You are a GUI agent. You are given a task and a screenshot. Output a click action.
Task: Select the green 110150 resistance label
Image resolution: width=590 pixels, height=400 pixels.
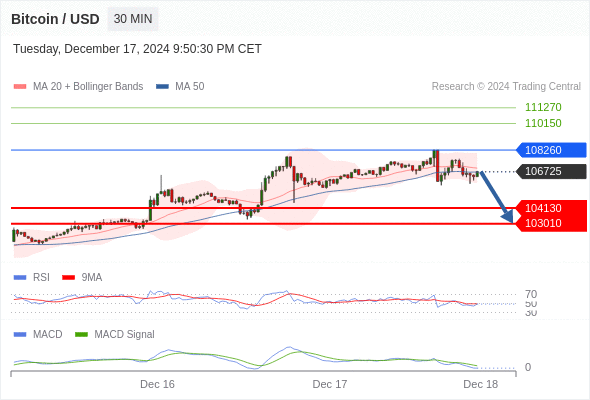[543, 123]
